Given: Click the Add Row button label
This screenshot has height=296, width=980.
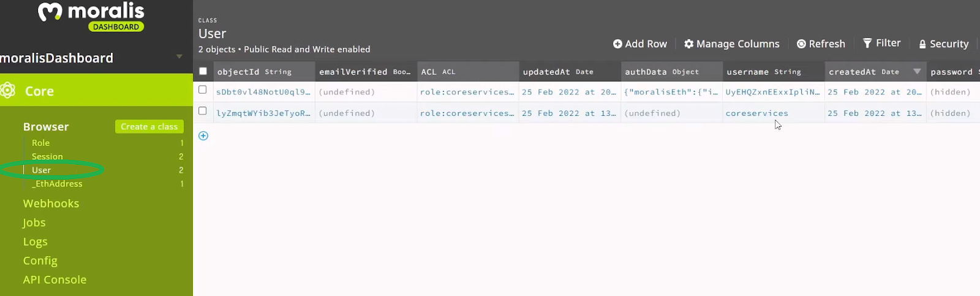Looking at the screenshot, I should coord(646,44).
